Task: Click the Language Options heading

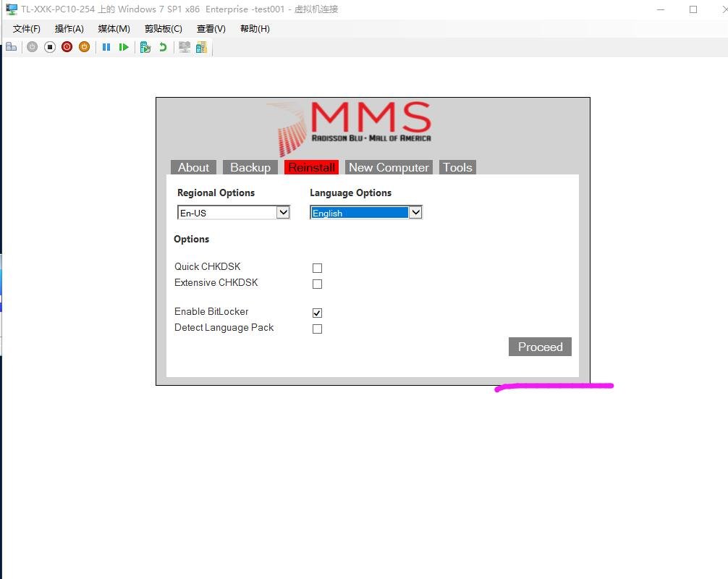Action: point(350,193)
